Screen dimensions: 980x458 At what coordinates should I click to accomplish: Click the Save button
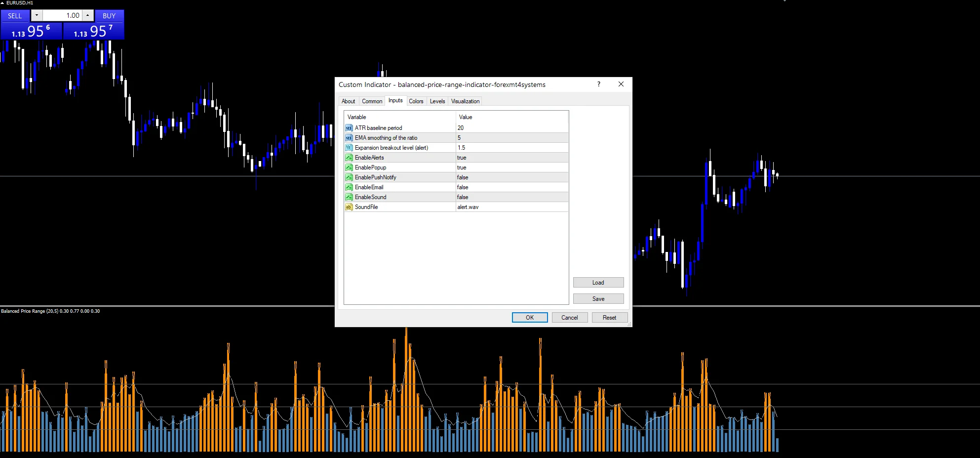pos(598,299)
